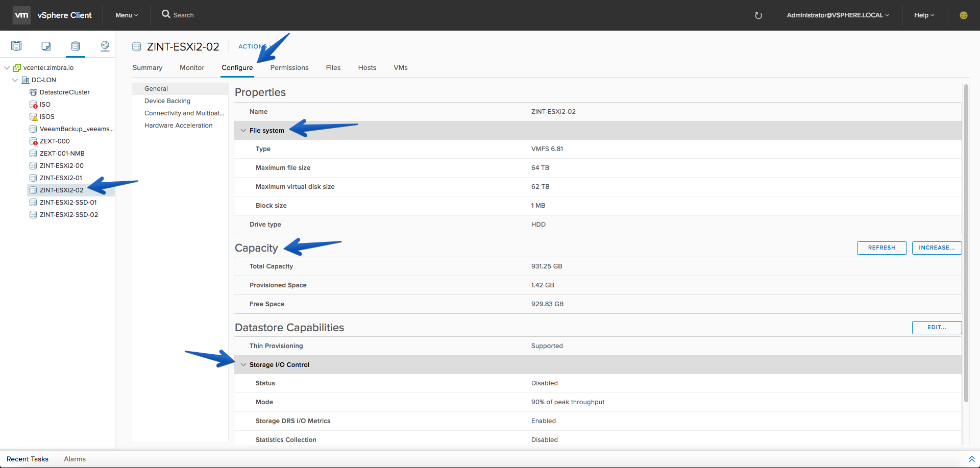
Task: Collapse the File system section
Action: point(243,131)
